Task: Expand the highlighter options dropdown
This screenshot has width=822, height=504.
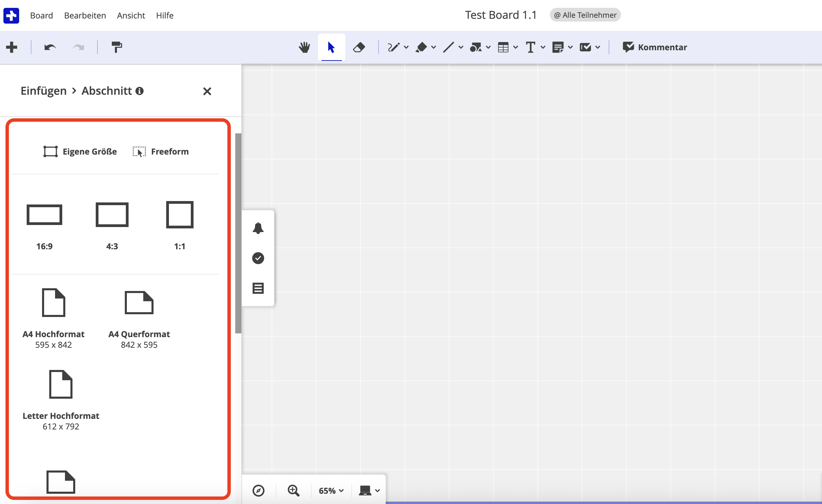Action: pyautogui.click(x=434, y=47)
